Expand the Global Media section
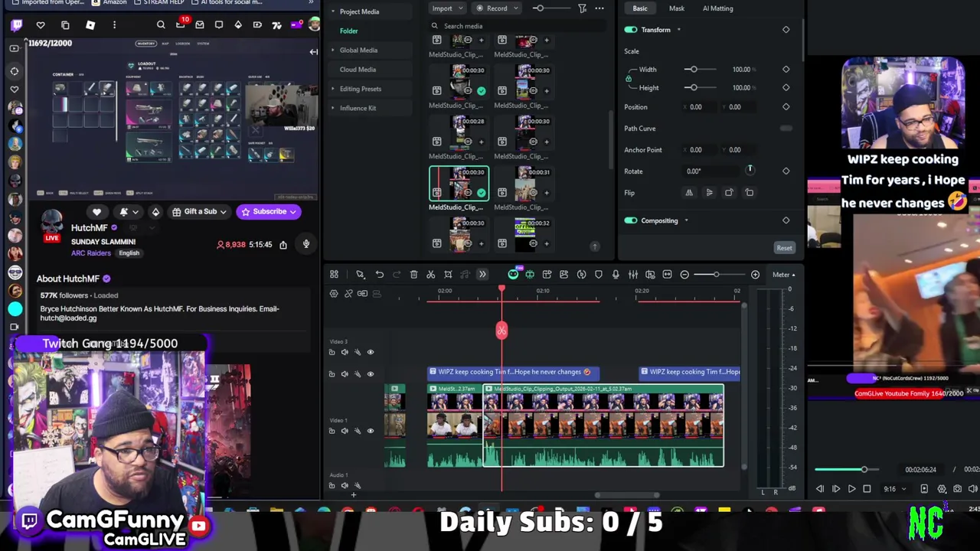980x551 pixels. pos(332,51)
